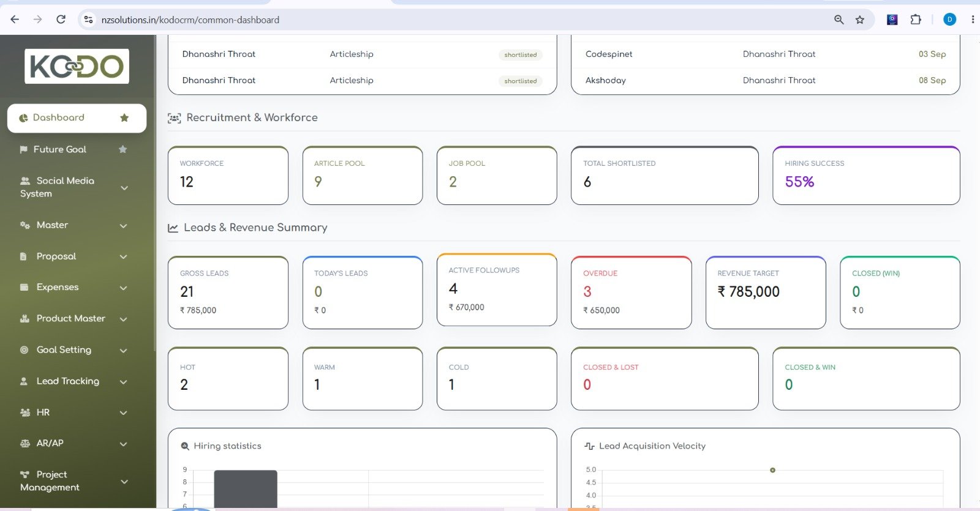Expand the Goal Setting submenu chevron
This screenshot has width=980, height=511.
[x=124, y=351]
